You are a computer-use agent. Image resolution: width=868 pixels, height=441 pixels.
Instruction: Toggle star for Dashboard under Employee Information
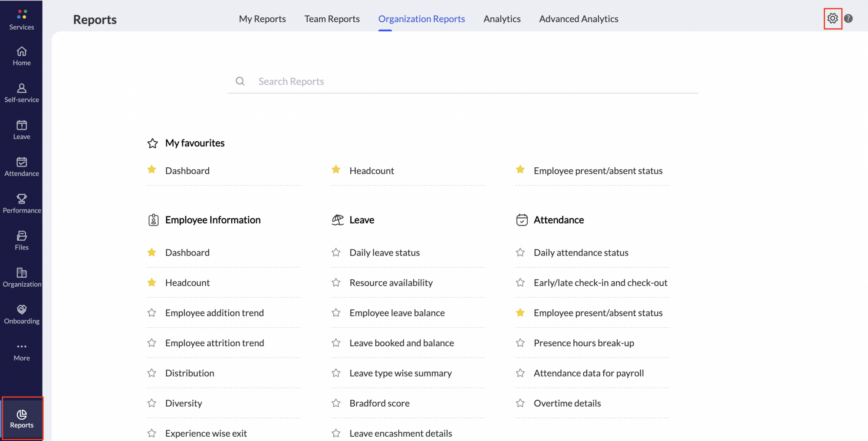pos(151,252)
